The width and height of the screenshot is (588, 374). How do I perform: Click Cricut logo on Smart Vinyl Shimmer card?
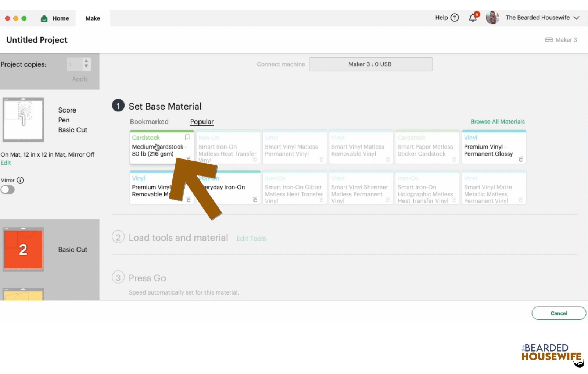388,200
